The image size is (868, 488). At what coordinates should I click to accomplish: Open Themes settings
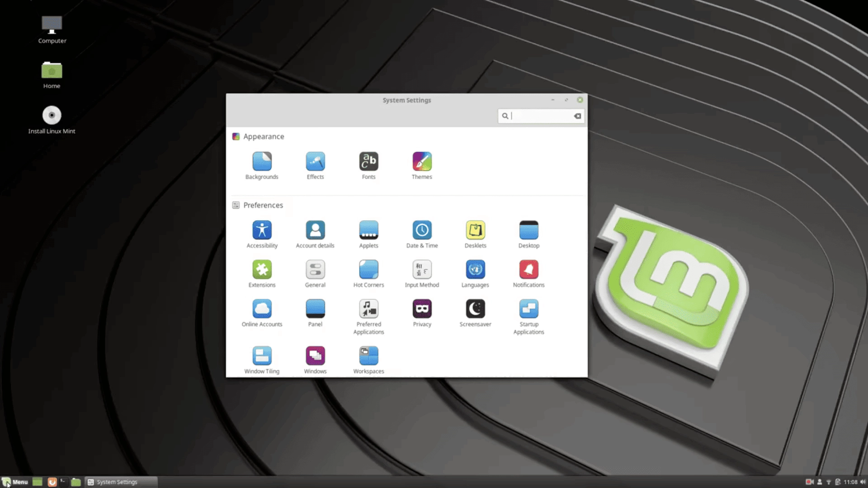click(422, 166)
